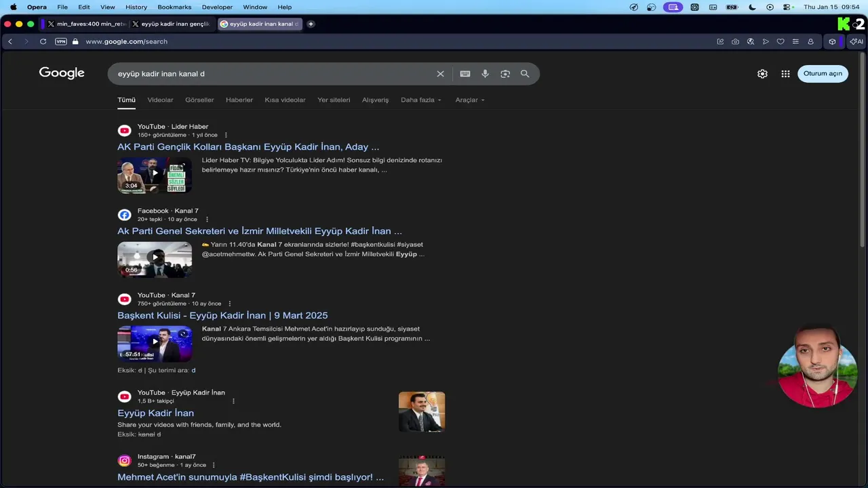Open Google quick settings gear
The height and width of the screenshot is (488, 868).
tap(762, 74)
